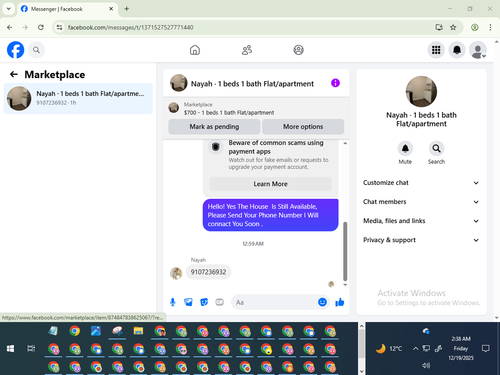The image size is (500, 375).
Task: Open Task View on the taskbar
Action: (31, 349)
